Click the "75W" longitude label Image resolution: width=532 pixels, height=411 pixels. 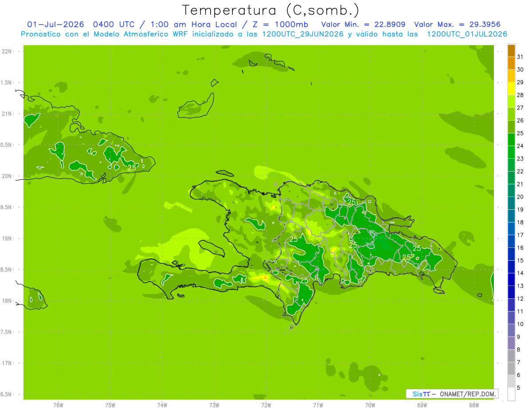click(x=110, y=405)
